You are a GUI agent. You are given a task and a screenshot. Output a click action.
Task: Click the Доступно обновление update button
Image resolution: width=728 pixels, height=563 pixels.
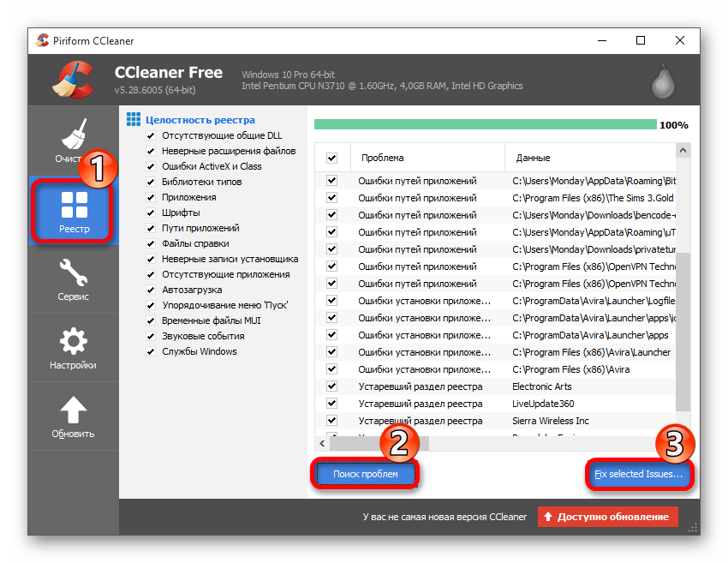[x=608, y=517]
